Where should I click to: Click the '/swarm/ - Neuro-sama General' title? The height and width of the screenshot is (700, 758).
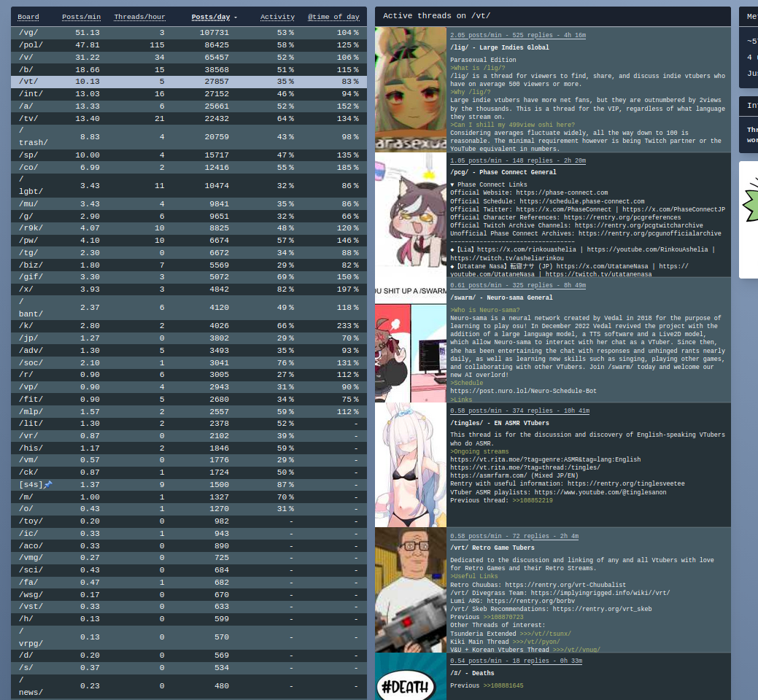click(x=501, y=297)
